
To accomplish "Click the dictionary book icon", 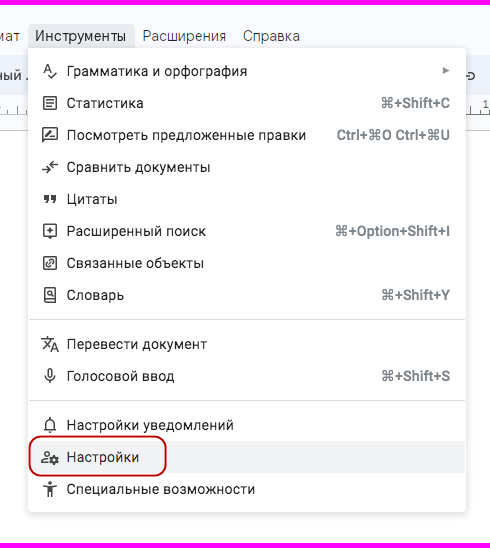I will pos(50,295).
